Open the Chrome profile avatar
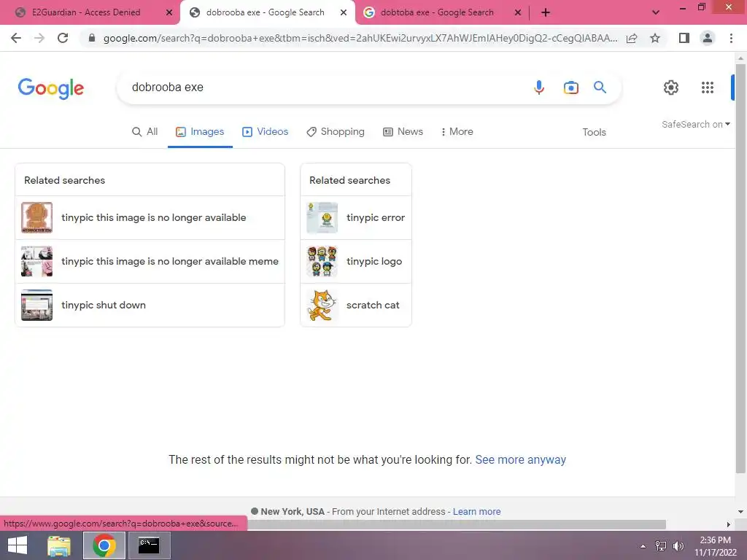The image size is (747, 560). coord(708,38)
